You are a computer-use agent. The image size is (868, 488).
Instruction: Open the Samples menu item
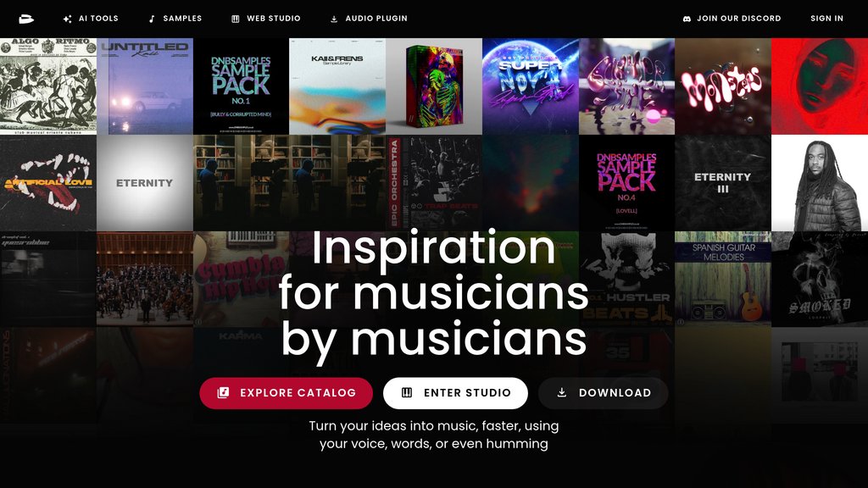click(175, 19)
